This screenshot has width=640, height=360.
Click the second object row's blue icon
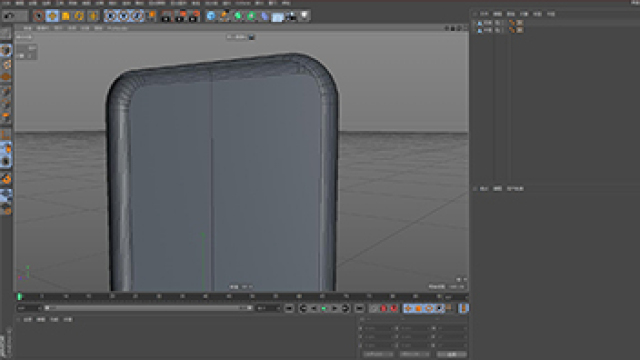point(480,30)
